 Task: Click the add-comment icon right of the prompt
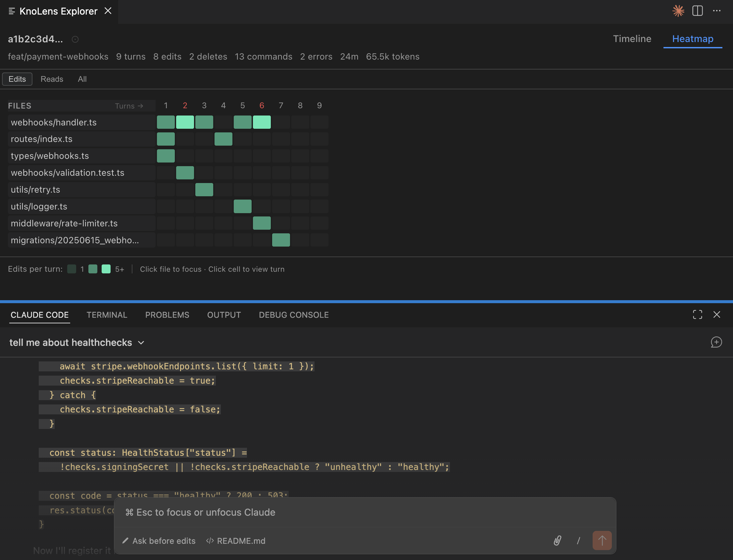tap(717, 342)
